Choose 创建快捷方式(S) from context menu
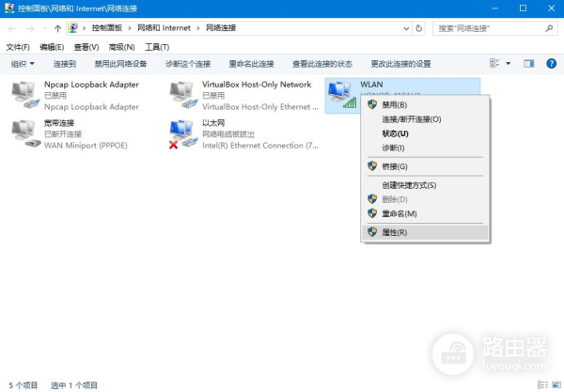564x392 pixels. 425,185
